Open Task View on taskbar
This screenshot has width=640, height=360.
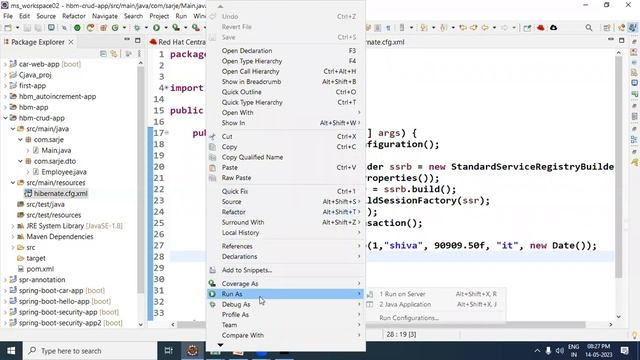coord(168,351)
